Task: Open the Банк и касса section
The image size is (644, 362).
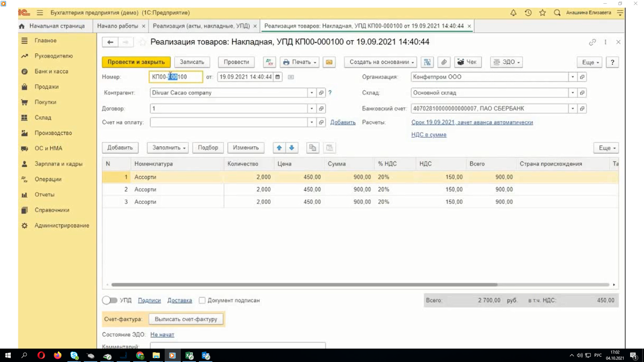Action: pos(51,71)
